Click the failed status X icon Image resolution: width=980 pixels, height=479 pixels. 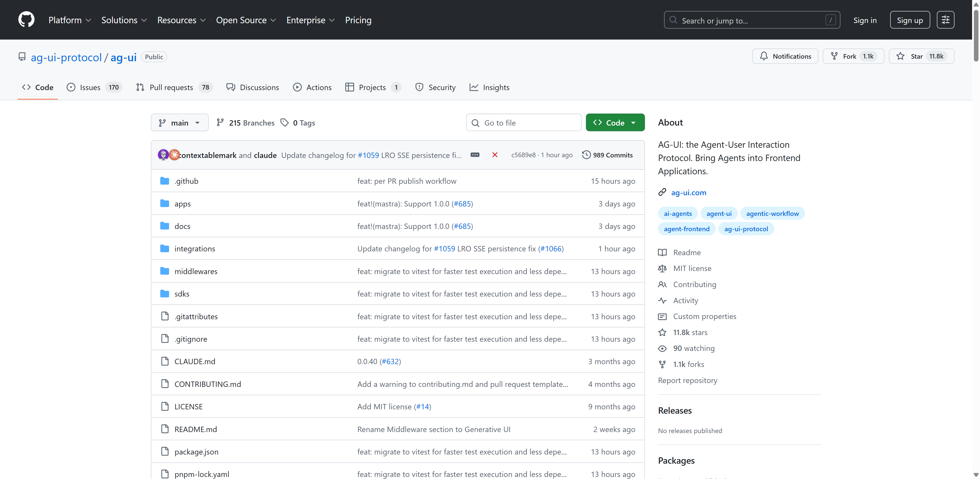tap(495, 155)
